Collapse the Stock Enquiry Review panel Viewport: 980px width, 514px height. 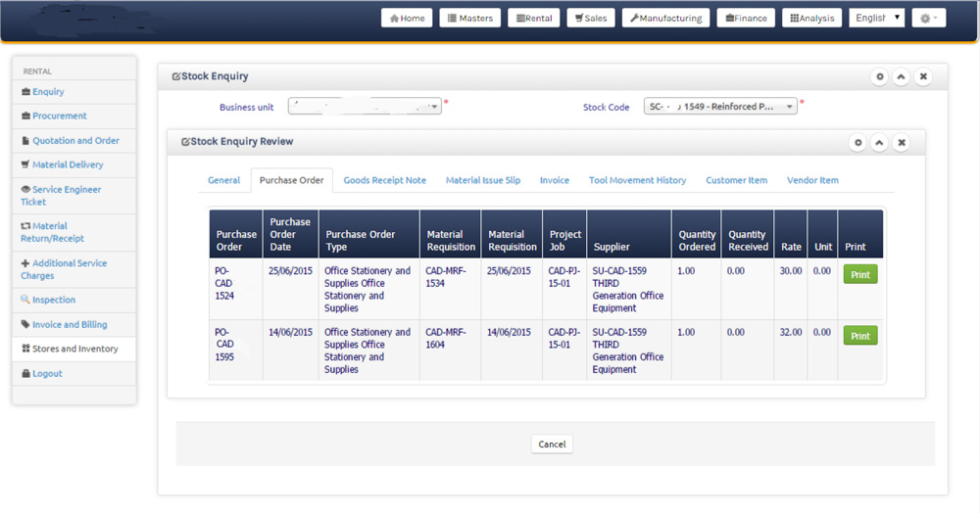(x=880, y=143)
